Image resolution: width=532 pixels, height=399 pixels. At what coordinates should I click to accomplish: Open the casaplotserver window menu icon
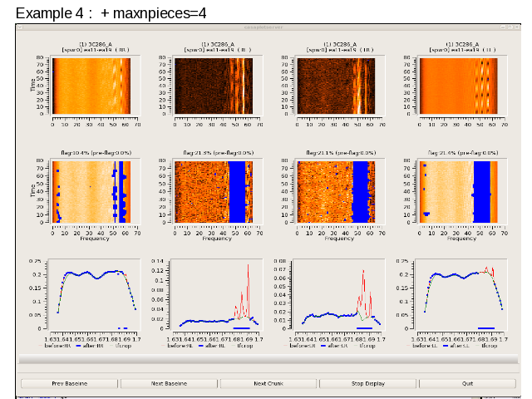20,27
